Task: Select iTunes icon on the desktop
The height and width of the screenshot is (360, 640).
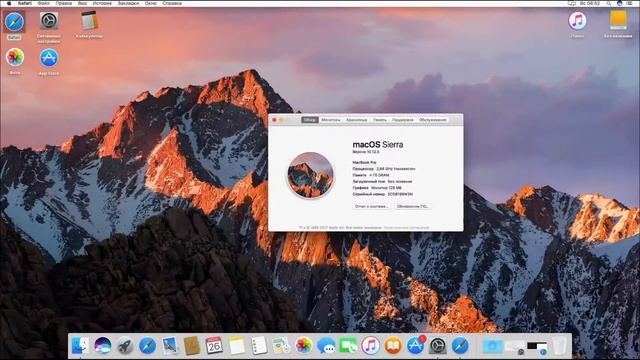Action: tap(577, 20)
